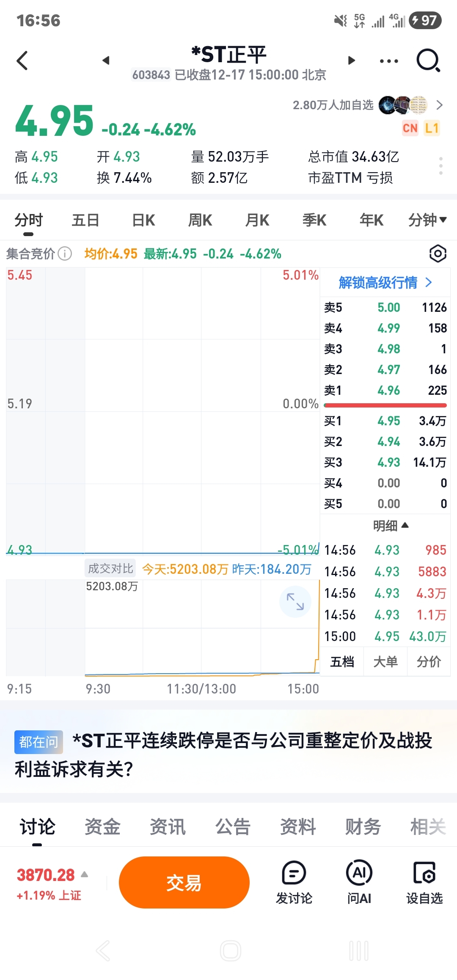Tap the back arrow at top left

[22, 61]
